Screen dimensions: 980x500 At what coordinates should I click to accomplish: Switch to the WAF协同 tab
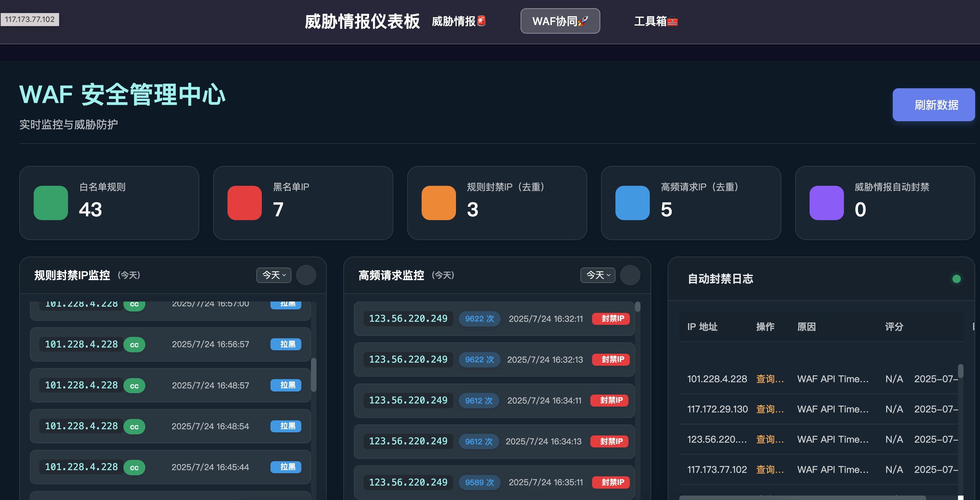[560, 21]
